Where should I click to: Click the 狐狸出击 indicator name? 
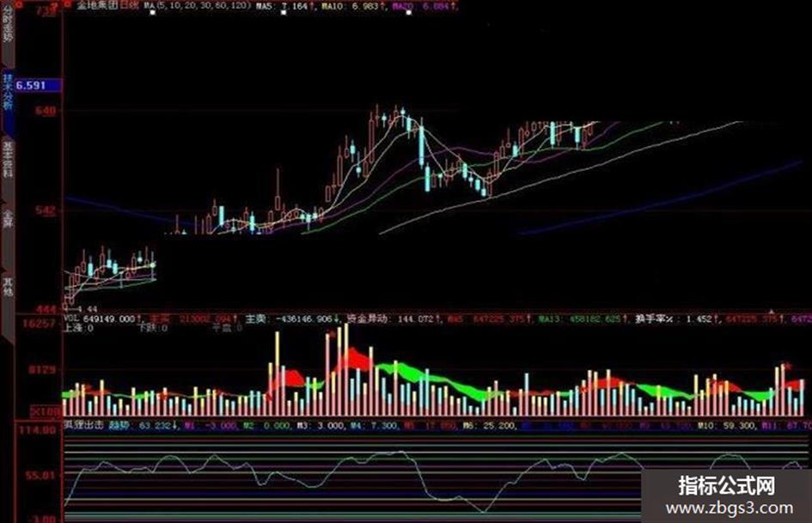pos(83,425)
